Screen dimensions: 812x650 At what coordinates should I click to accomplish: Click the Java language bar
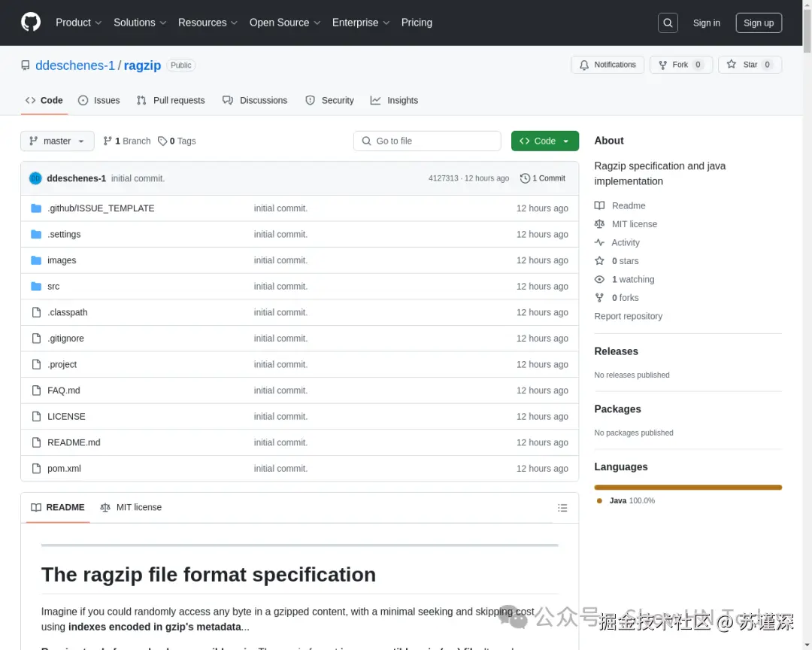click(x=688, y=487)
